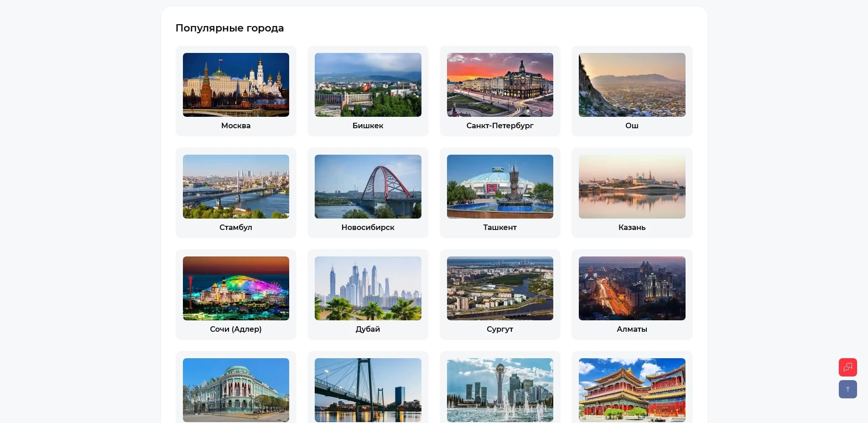The image size is (868, 423).
Task: Click the Алматы city name
Action: coord(632,329)
